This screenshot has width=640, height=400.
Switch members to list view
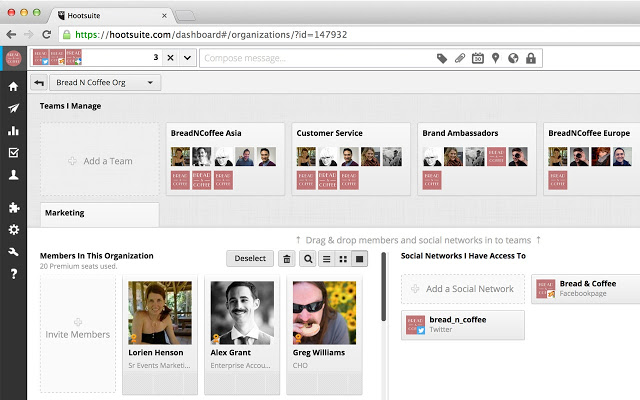tap(327, 259)
